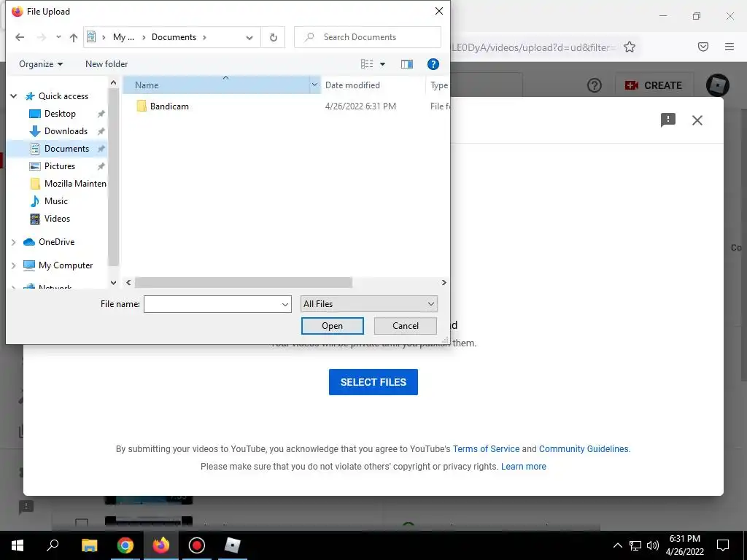Screen dimensions: 747x560
Task: Click the send feedback icon in upload modal
Action: click(x=668, y=120)
